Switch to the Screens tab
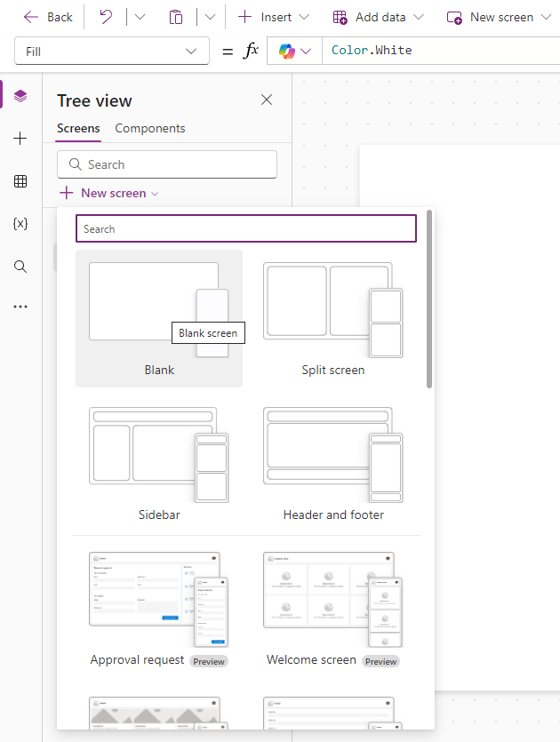 point(78,128)
